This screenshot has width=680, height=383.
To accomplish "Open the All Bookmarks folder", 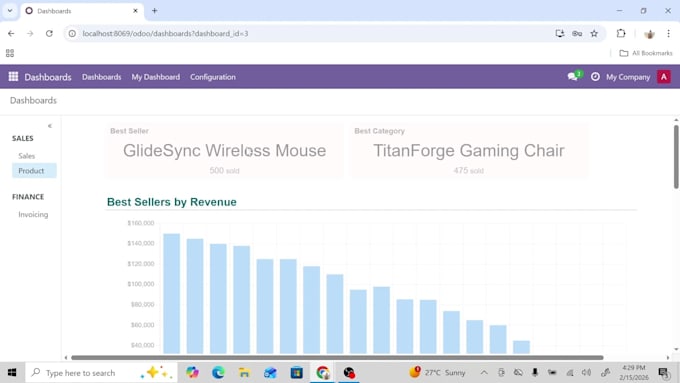I will 646,53.
